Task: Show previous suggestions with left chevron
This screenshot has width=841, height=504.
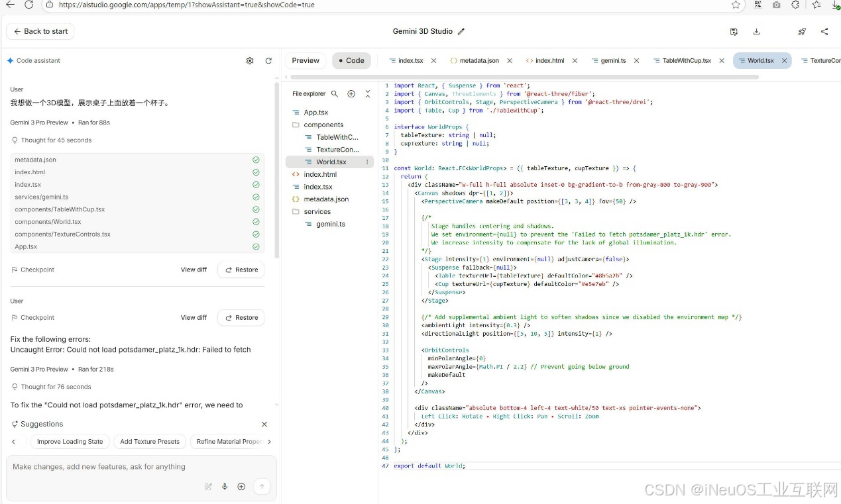Action: [x=13, y=442]
